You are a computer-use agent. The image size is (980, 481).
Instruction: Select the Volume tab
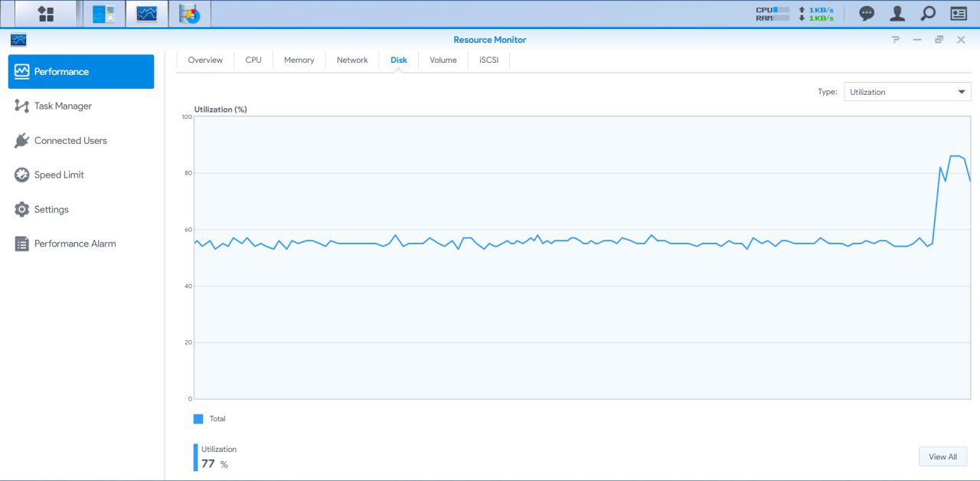[x=443, y=60]
